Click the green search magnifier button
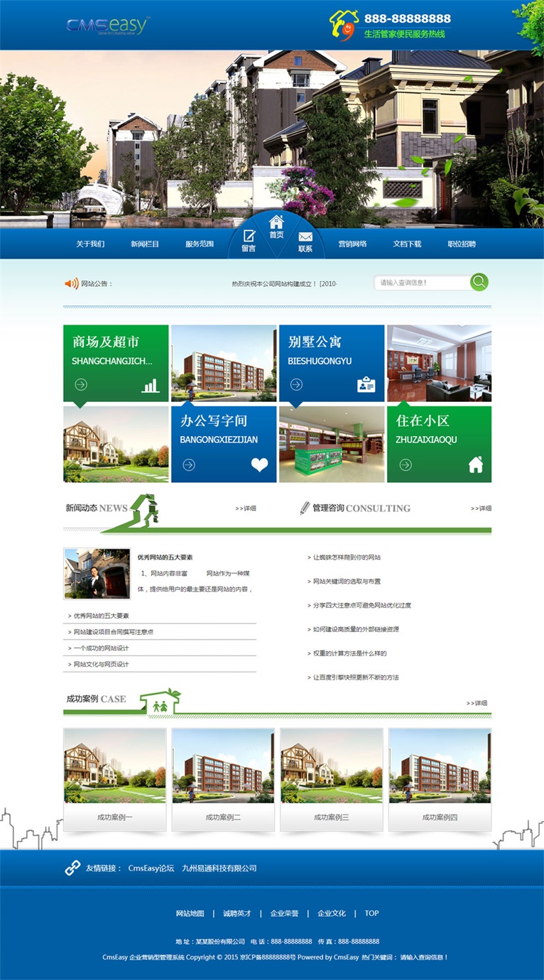The height and width of the screenshot is (980, 544). [x=479, y=282]
